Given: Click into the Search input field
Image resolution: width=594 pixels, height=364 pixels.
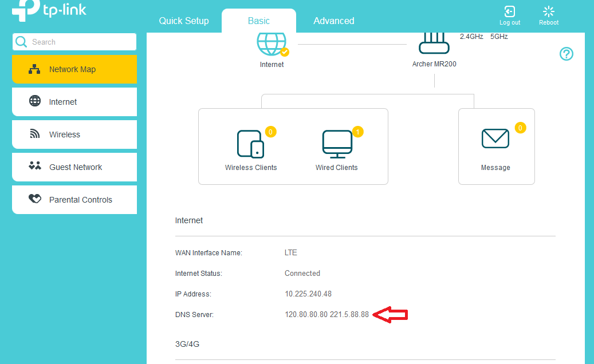Looking at the screenshot, I should (x=80, y=42).
